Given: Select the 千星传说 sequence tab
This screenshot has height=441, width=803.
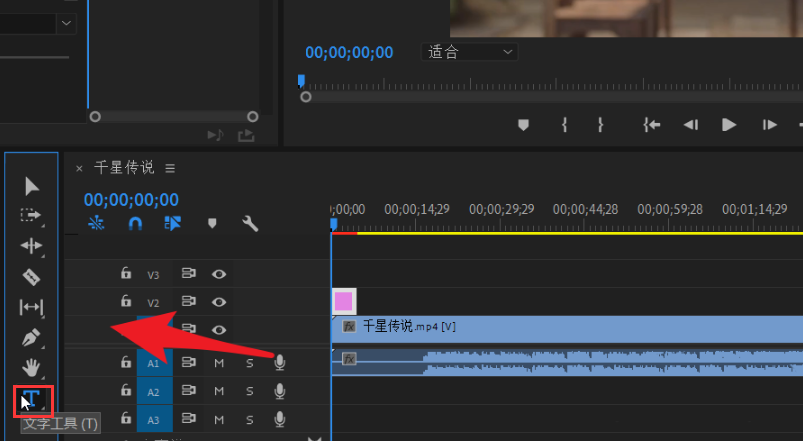Looking at the screenshot, I should (x=124, y=167).
